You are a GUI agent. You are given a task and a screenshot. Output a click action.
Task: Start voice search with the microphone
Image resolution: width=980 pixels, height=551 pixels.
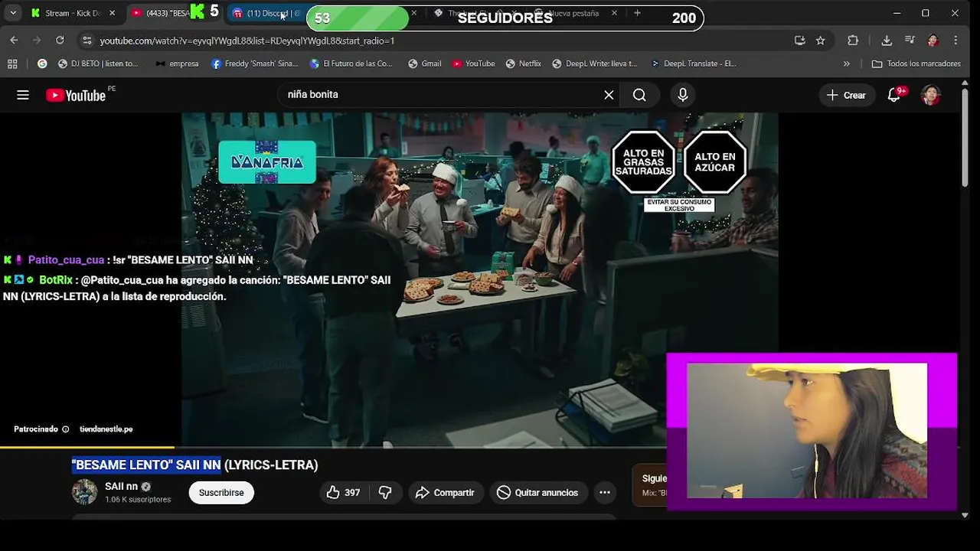(683, 95)
